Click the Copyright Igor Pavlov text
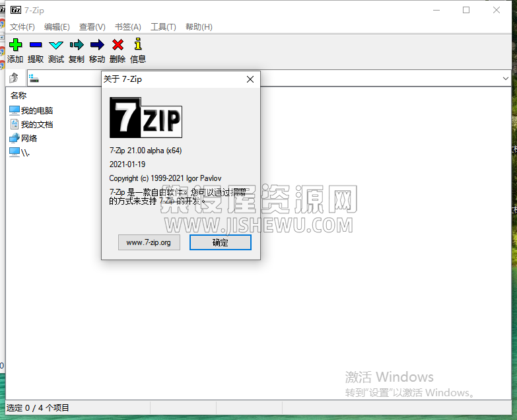 click(165, 178)
